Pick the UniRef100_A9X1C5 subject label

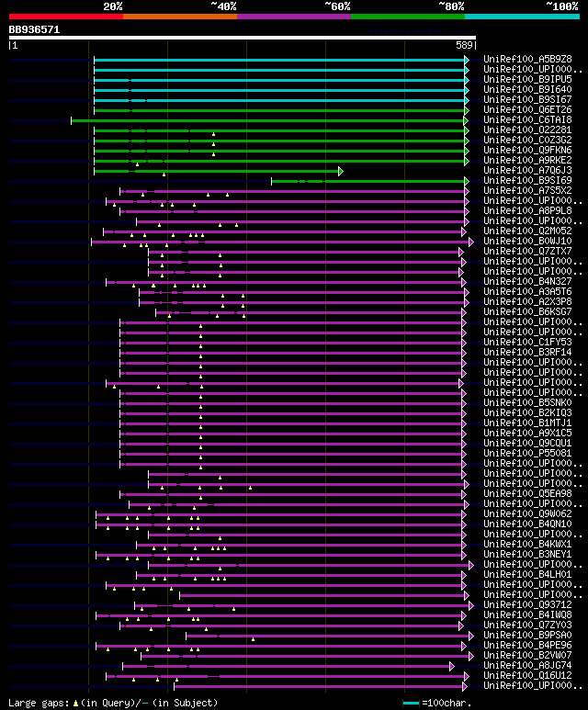point(527,433)
